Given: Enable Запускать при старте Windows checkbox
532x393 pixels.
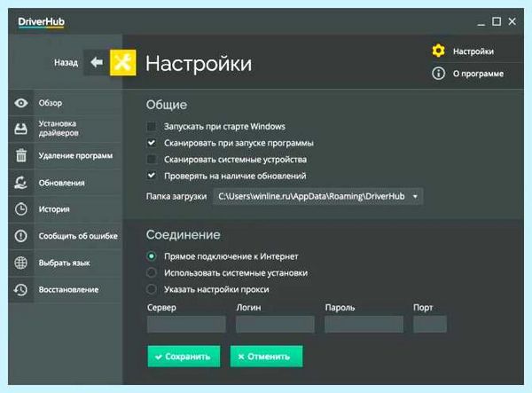Looking at the screenshot, I should 152,127.
